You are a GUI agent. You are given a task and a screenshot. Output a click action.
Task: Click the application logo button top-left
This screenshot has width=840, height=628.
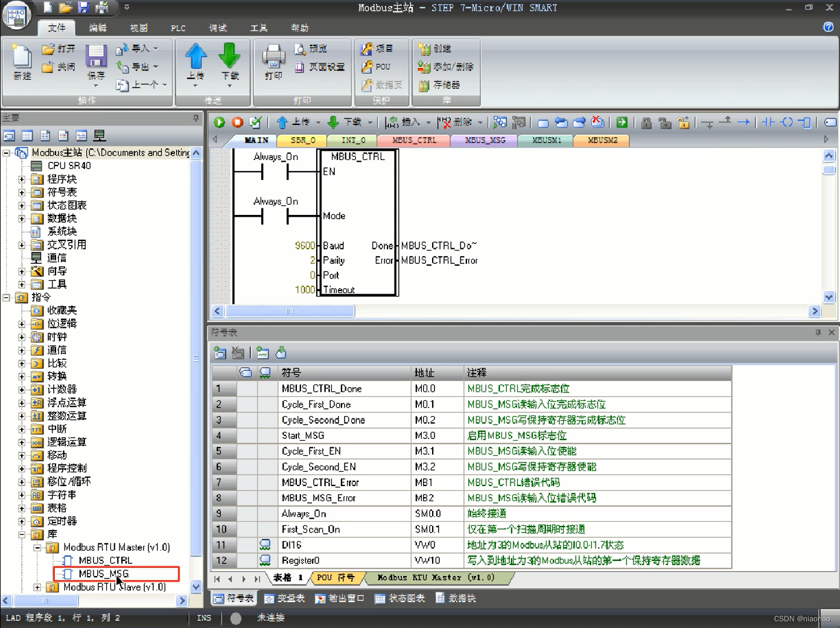pyautogui.click(x=16, y=15)
